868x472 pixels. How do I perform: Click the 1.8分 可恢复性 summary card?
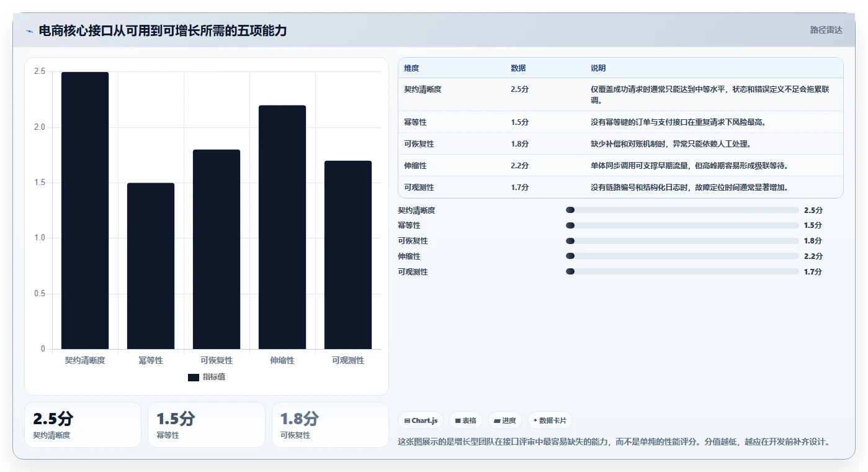pyautogui.click(x=330, y=425)
